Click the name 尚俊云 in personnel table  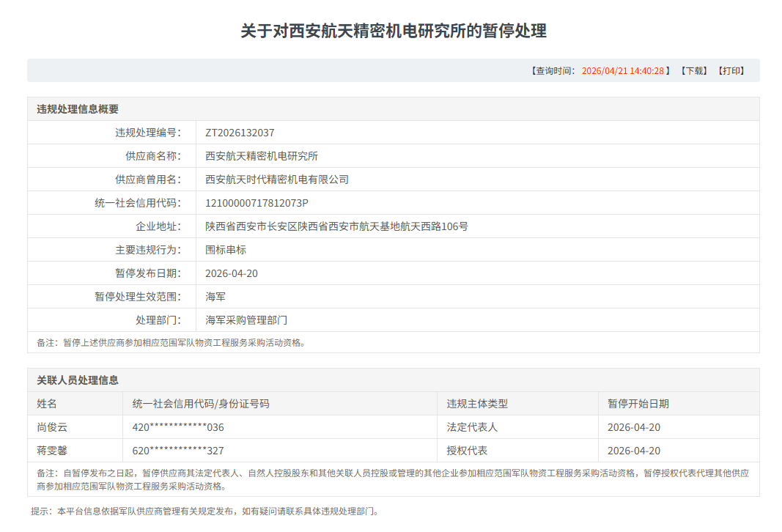click(52, 427)
